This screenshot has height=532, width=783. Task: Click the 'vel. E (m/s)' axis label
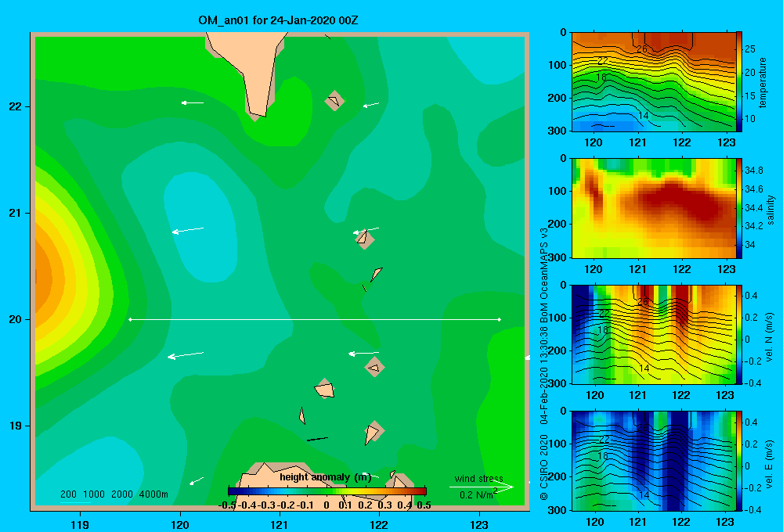coord(769,463)
